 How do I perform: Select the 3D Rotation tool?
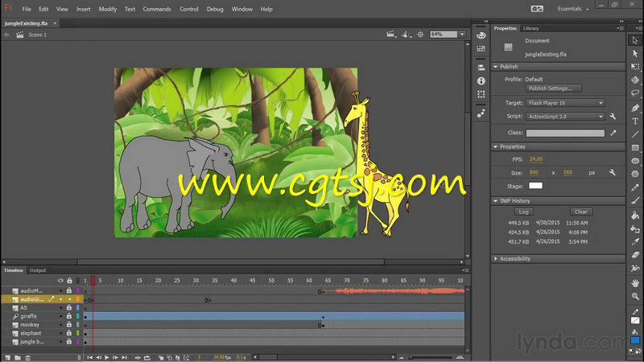point(635,80)
